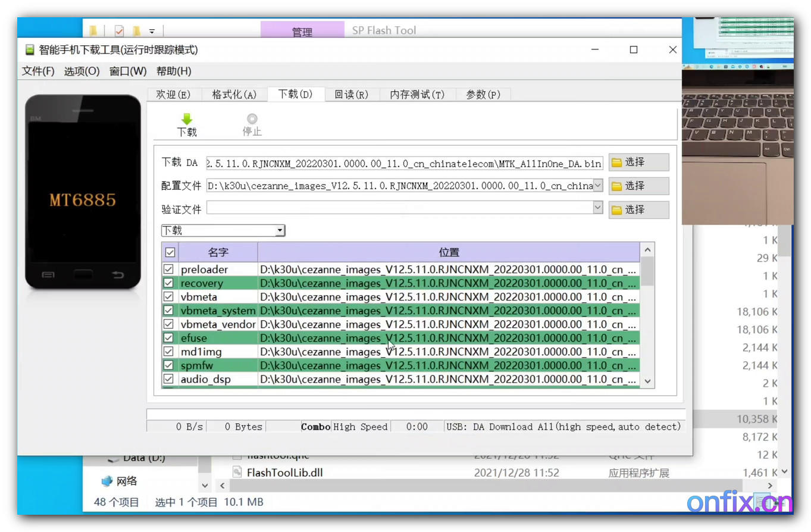The image size is (811, 532).
Task: Select the preloader row name
Action: [x=204, y=270]
